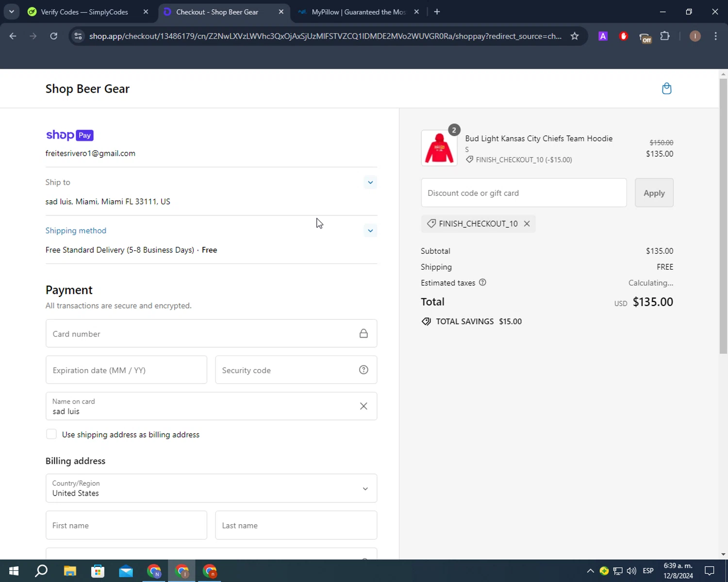Click the Chrome profile avatar
Image resolution: width=728 pixels, height=582 pixels.
click(x=695, y=36)
